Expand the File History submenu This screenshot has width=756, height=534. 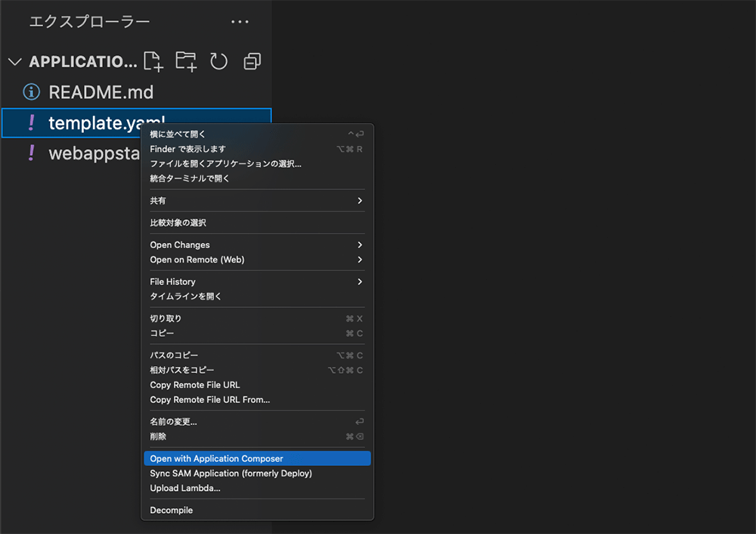coord(257,281)
